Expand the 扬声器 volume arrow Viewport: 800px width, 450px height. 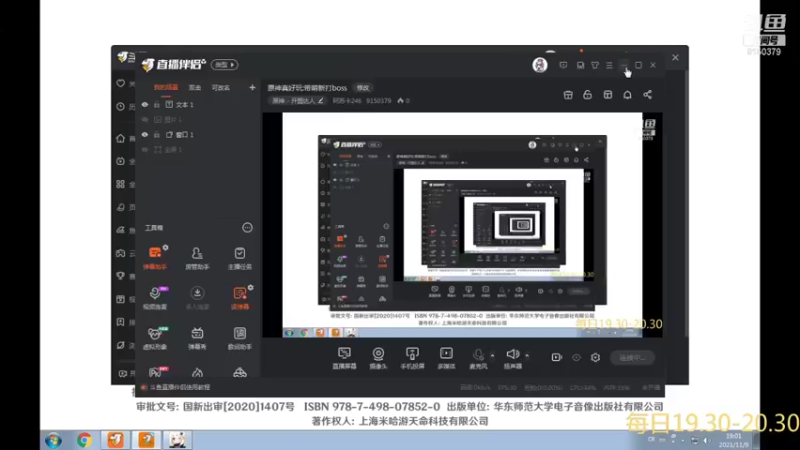[527, 355]
